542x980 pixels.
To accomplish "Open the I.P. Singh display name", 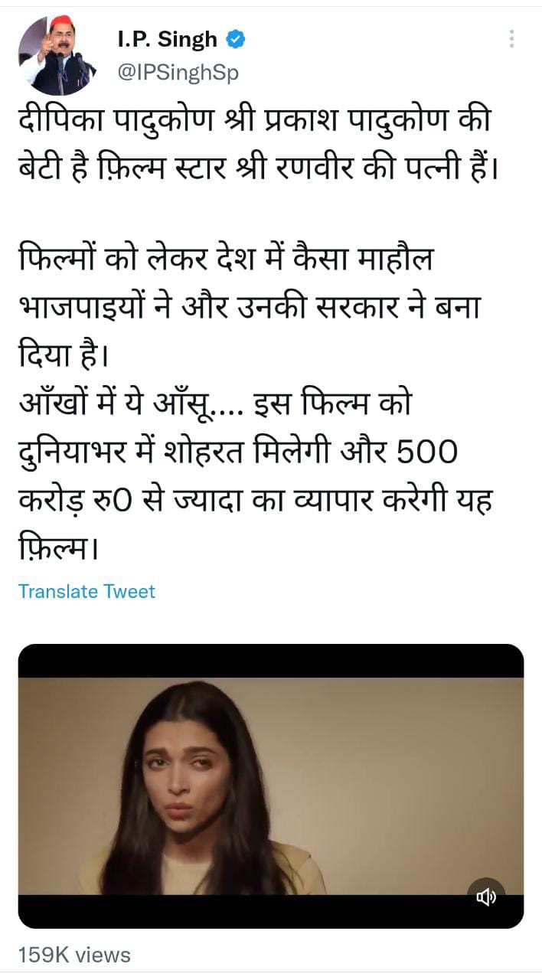I will tap(168, 39).
